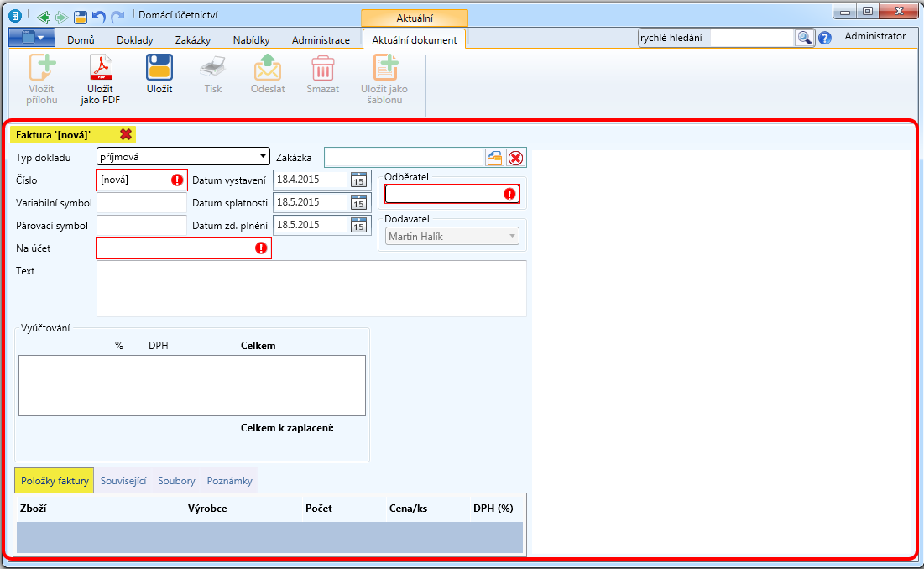Click error icon in Na účet field
Screen dimensions: 924x569
[261, 248]
